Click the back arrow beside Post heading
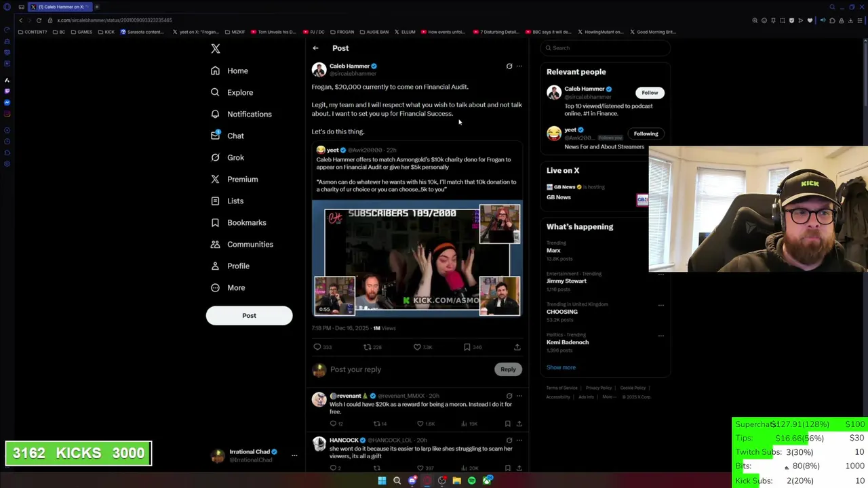 [x=315, y=48]
